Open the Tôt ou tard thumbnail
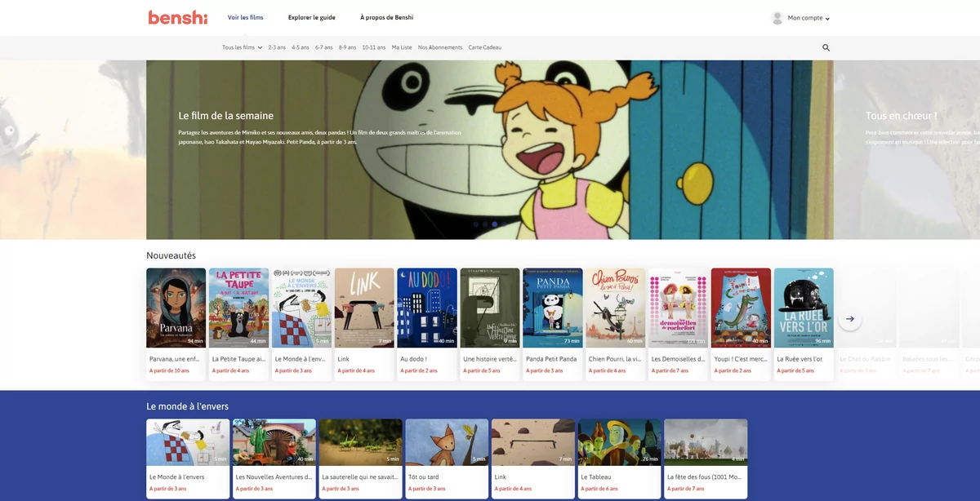The height and width of the screenshot is (501, 980). click(x=447, y=442)
